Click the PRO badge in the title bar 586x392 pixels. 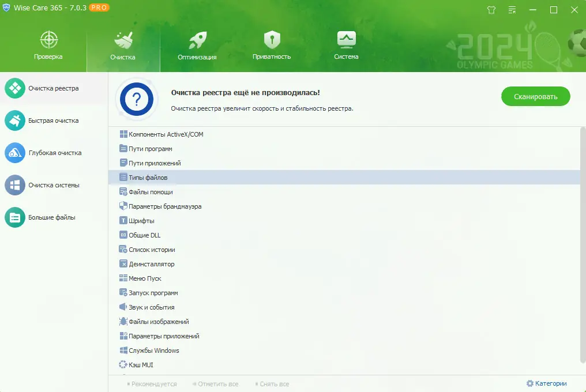coord(99,7)
